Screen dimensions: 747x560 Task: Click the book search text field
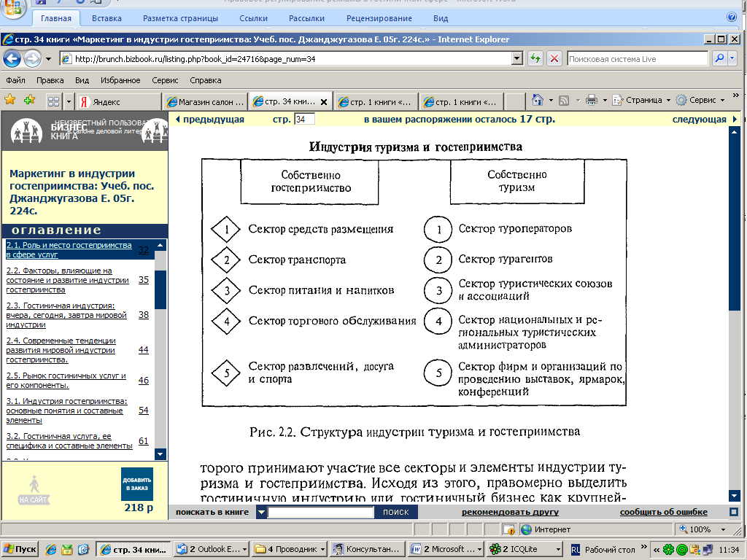pos(321,512)
